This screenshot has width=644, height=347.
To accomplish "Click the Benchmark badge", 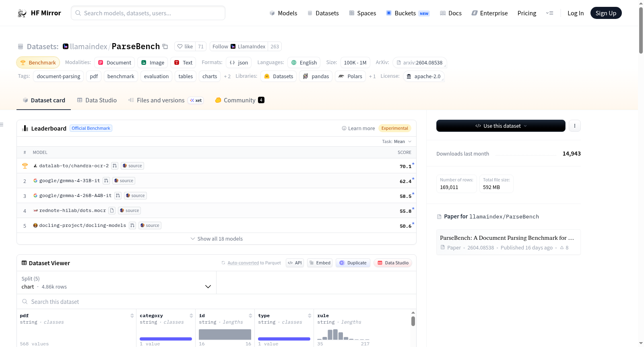I will pos(38,62).
